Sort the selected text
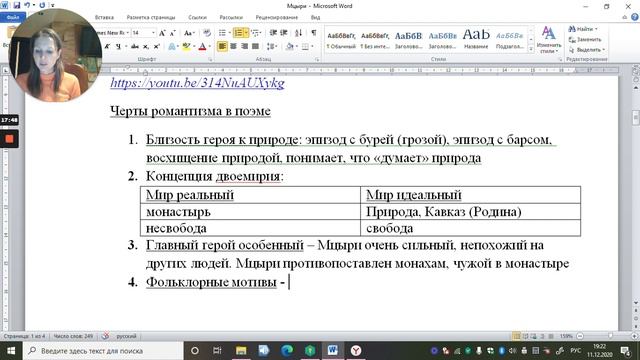Screen dimensions: 640x360 298,33
